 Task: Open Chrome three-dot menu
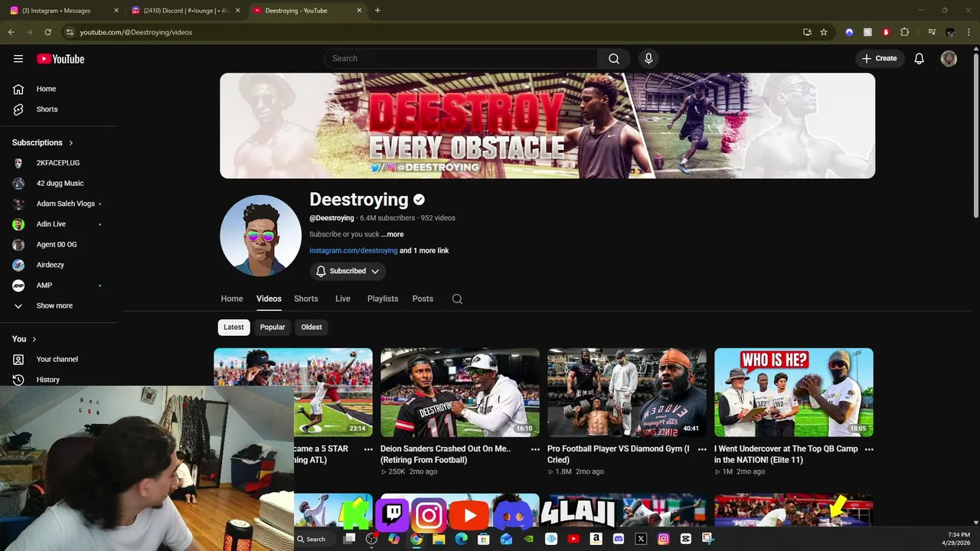pyautogui.click(x=969, y=32)
